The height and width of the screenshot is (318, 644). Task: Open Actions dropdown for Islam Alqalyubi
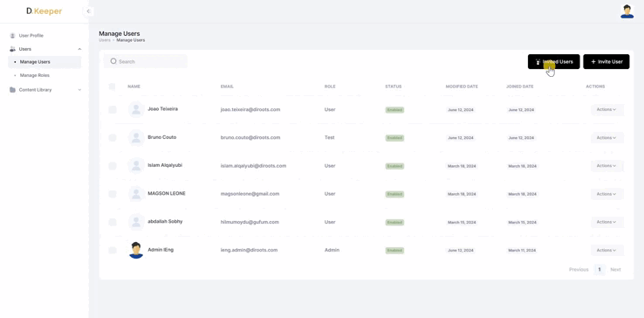[x=607, y=166]
